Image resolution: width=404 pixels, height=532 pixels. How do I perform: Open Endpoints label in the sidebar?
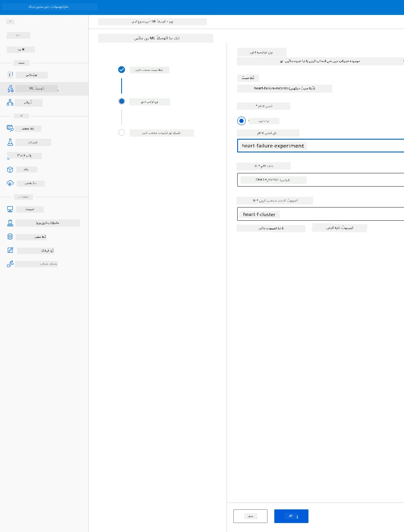(x=30, y=183)
